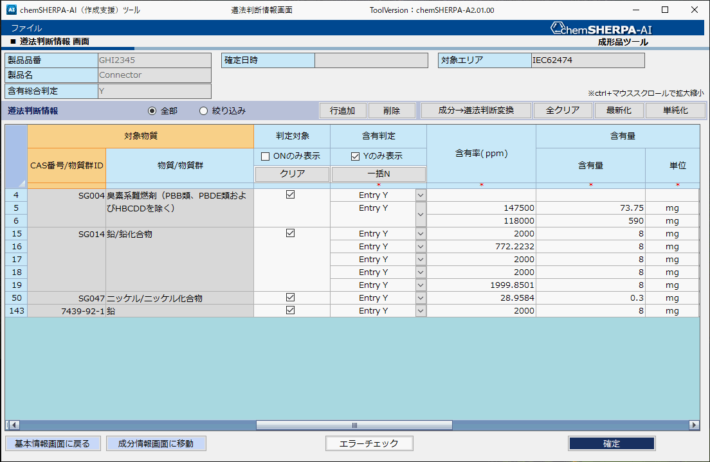710x462 pixels.
Task: Enable the ONのみ表示 checkbox
Action: [x=265, y=156]
